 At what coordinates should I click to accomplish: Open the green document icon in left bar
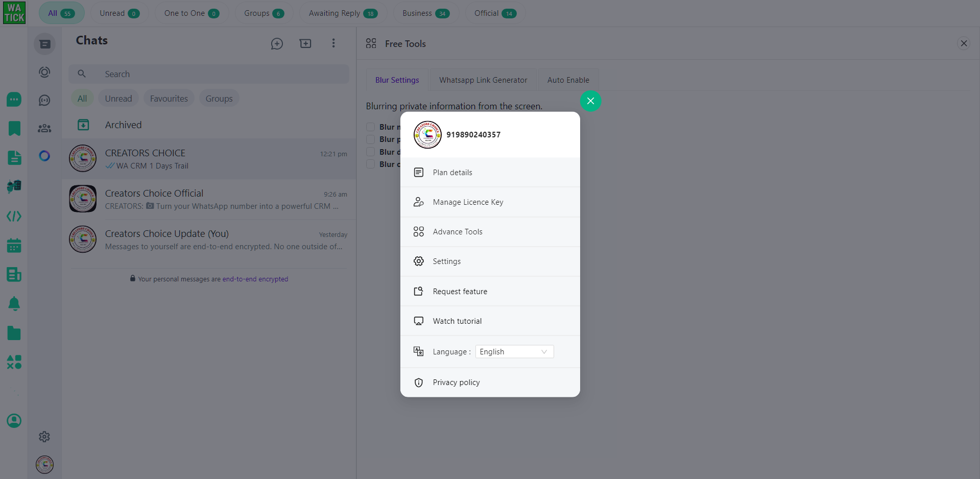14,158
